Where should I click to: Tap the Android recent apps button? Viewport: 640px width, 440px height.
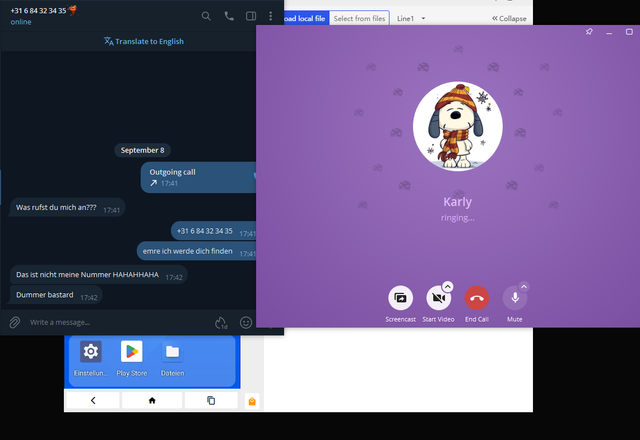point(211,400)
